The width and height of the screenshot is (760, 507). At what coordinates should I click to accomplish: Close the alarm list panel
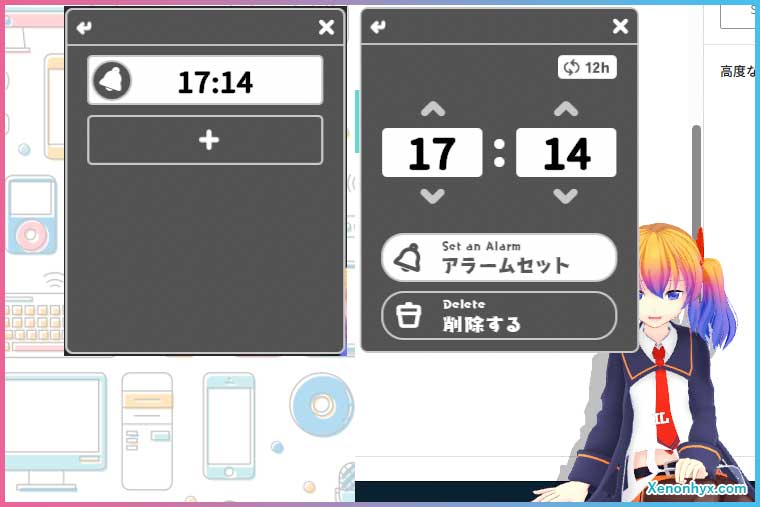(327, 27)
